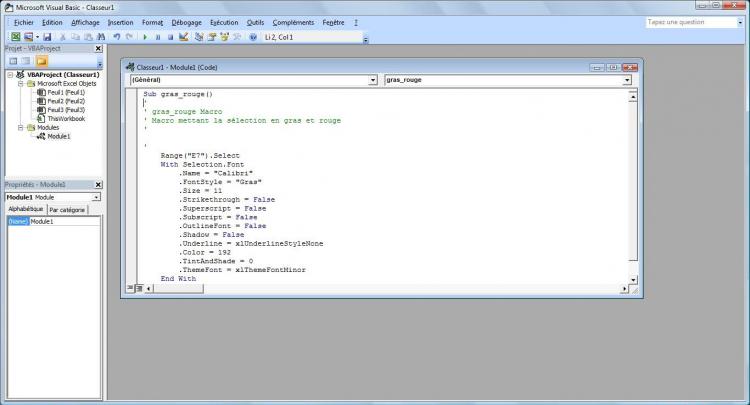Open the Débogage menu
Screen dimensions: 750x405
tap(186, 21)
